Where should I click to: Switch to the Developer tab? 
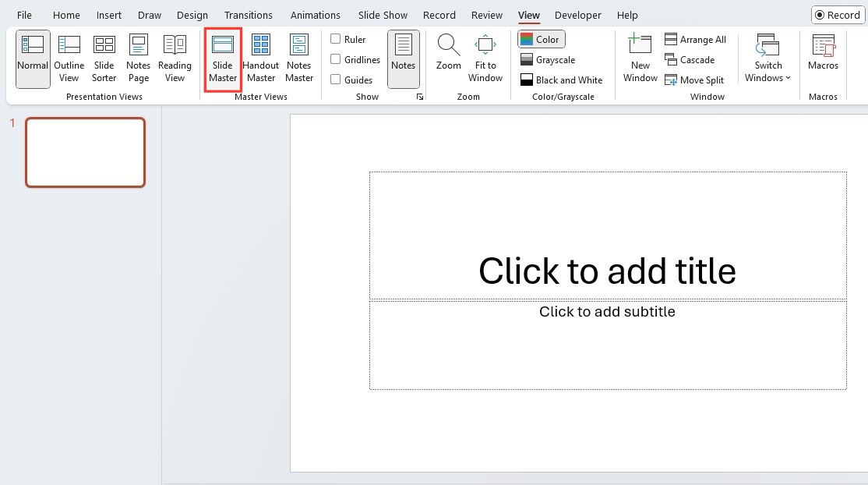[x=577, y=15]
